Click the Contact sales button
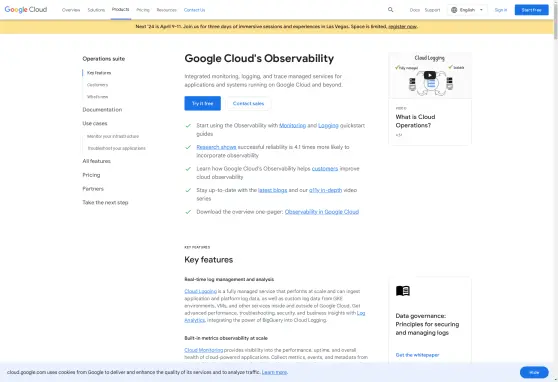 [x=248, y=103]
